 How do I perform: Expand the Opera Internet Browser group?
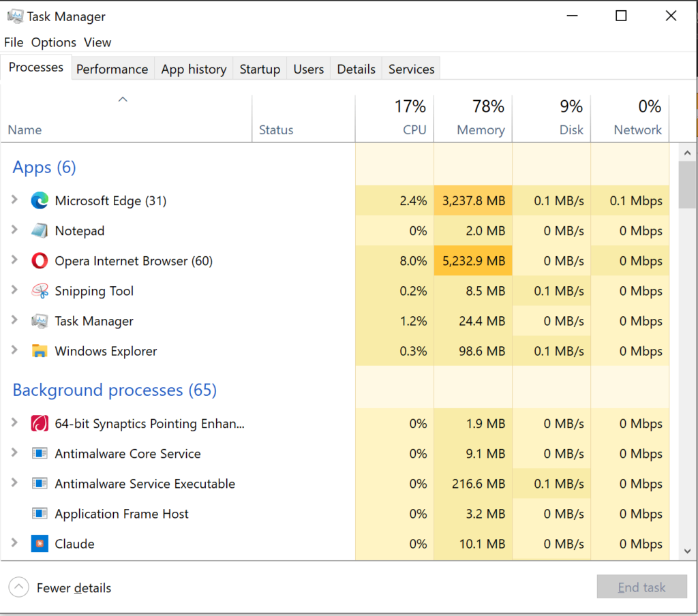[14, 260]
